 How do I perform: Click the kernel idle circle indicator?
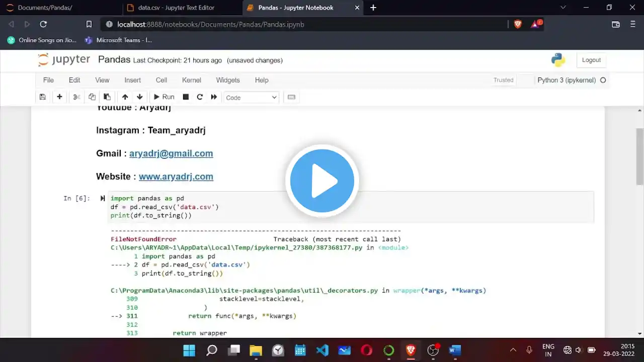(x=603, y=80)
